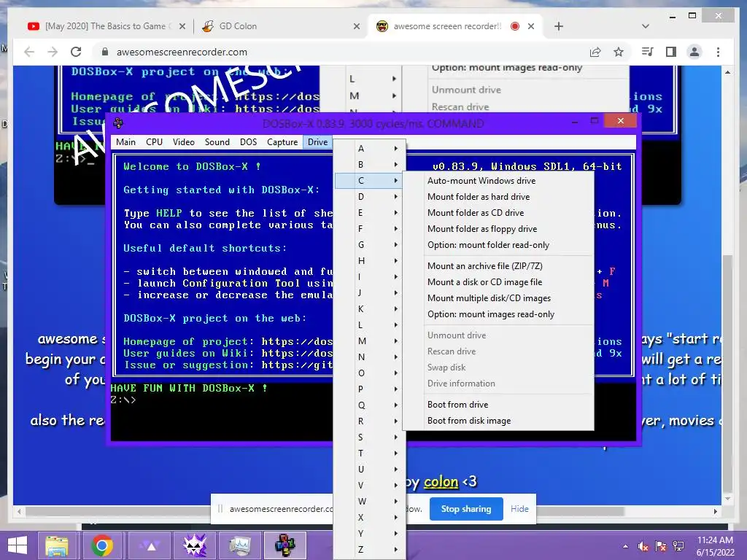
Task: Open a new tab with plus icon
Action: tap(559, 26)
